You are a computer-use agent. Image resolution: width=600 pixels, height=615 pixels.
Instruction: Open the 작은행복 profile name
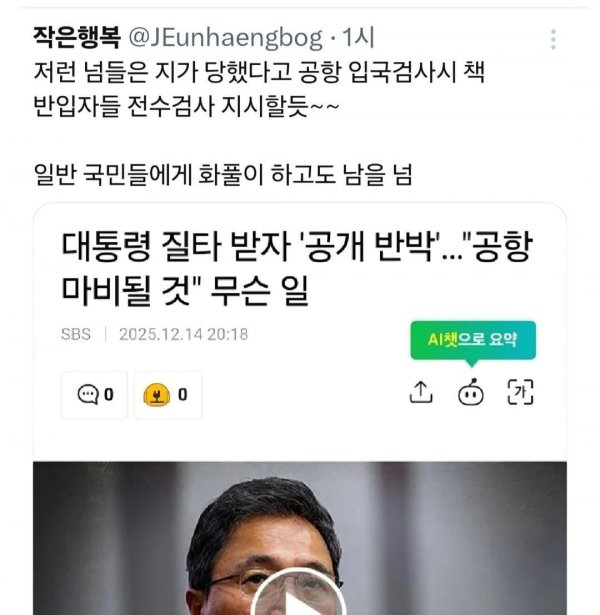[76, 38]
